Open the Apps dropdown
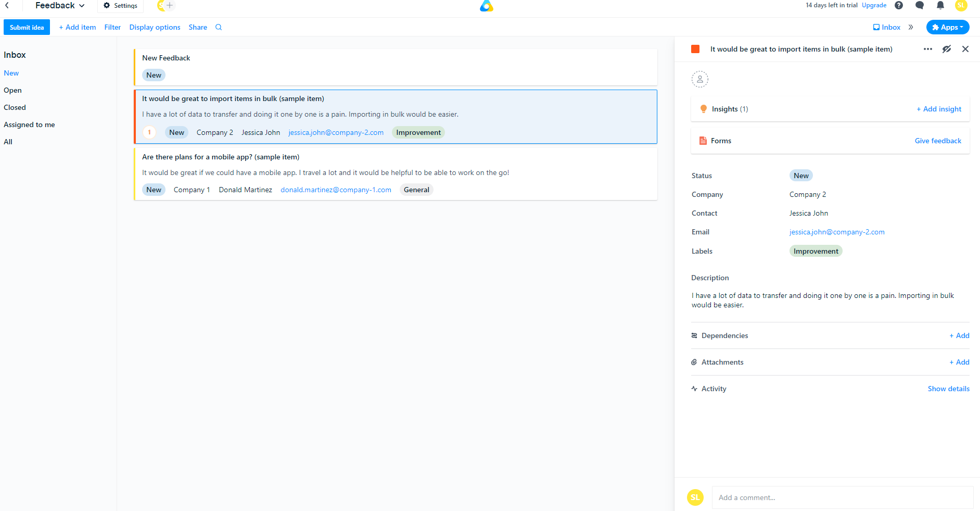Screen dimensions: 980x511 (948, 27)
